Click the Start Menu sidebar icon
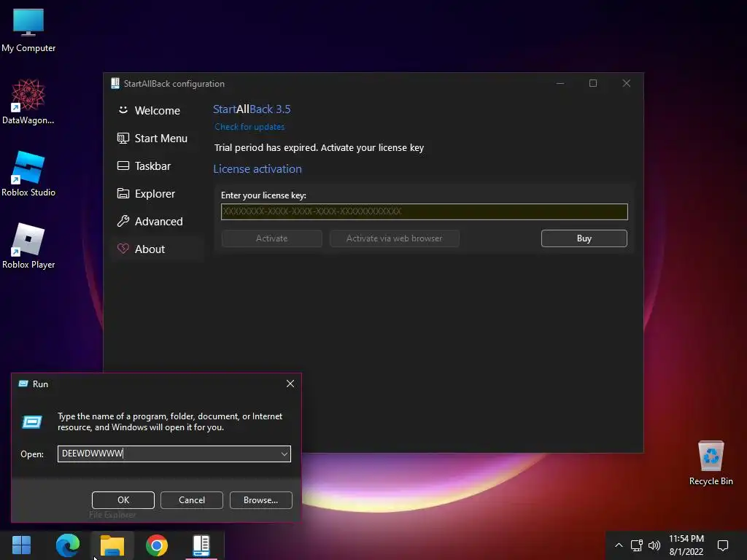 pyautogui.click(x=123, y=138)
